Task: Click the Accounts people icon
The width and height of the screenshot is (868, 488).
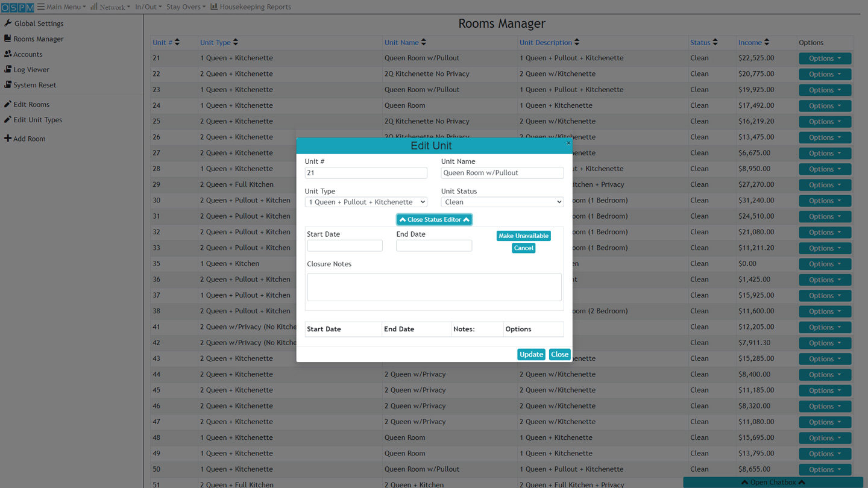Action: click(8, 54)
